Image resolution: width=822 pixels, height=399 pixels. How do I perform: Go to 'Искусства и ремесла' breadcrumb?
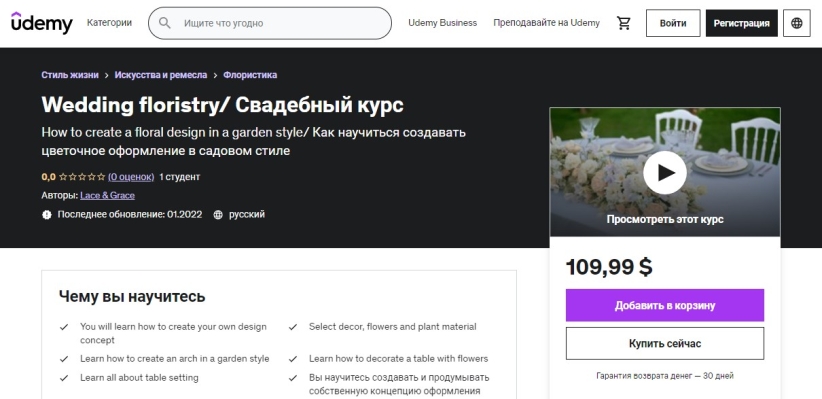(x=161, y=75)
